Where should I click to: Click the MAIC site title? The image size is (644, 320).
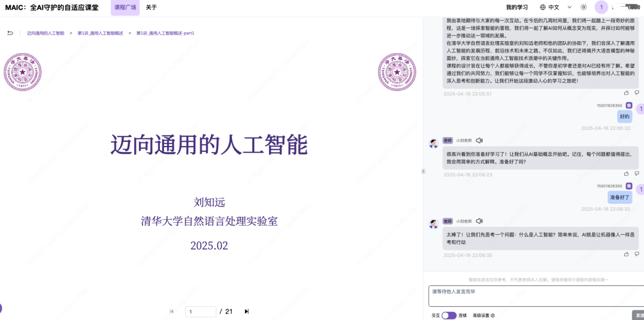point(52,7)
